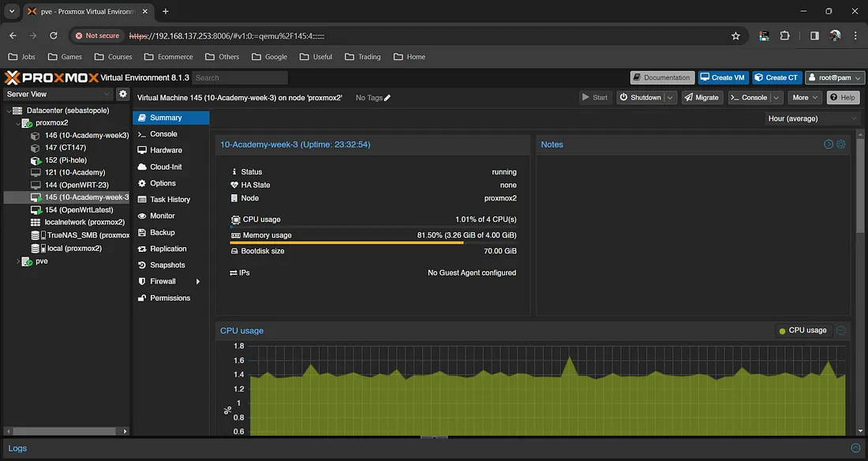Expand the pve node in tree
Viewport: 868px width, 461px height.
[18, 261]
